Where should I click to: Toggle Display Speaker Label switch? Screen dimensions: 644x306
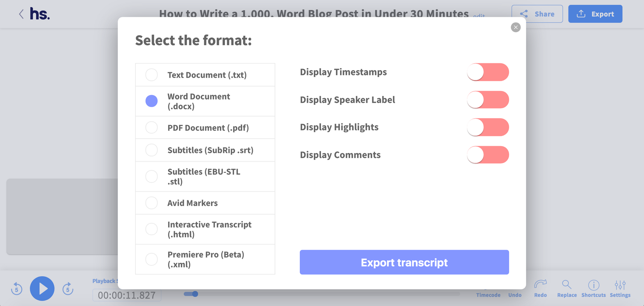click(488, 100)
